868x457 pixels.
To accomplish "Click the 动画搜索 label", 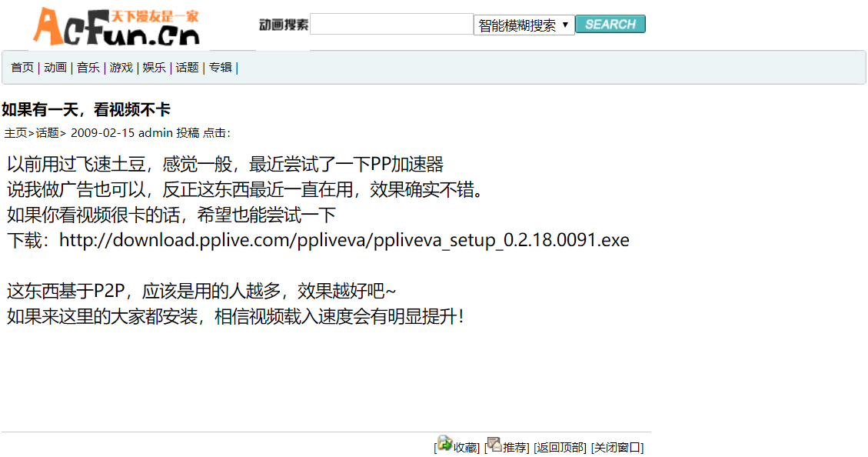I will (284, 25).
